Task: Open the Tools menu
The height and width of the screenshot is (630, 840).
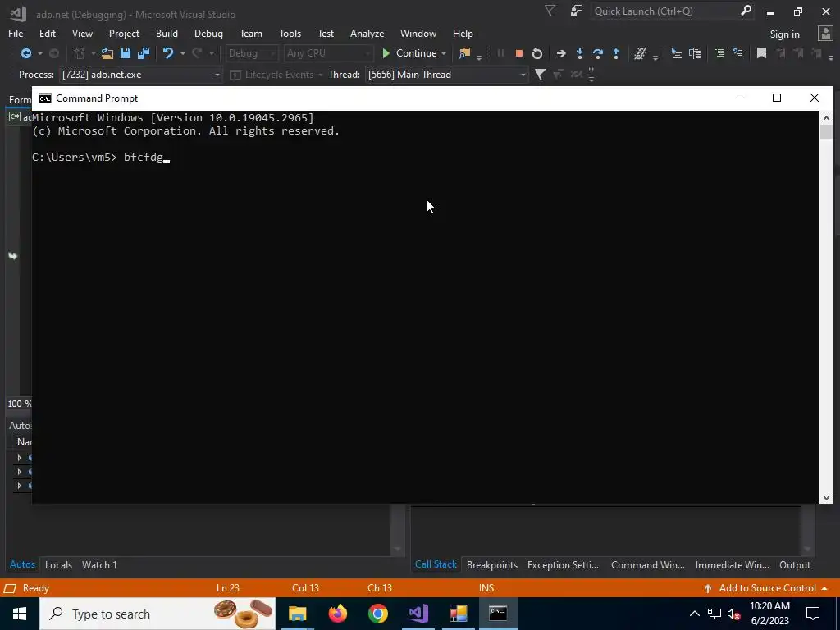Action: (290, 33)
